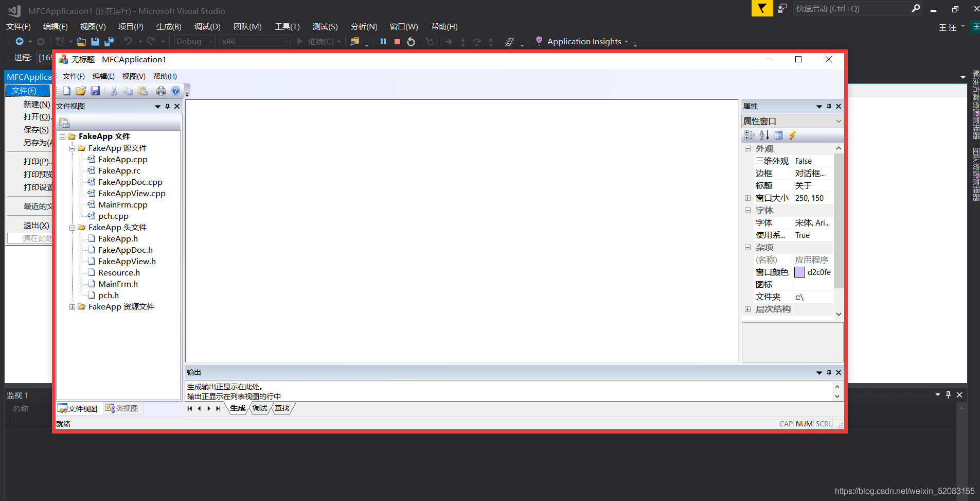Collapse the 字体 property category

pos(747,211)
